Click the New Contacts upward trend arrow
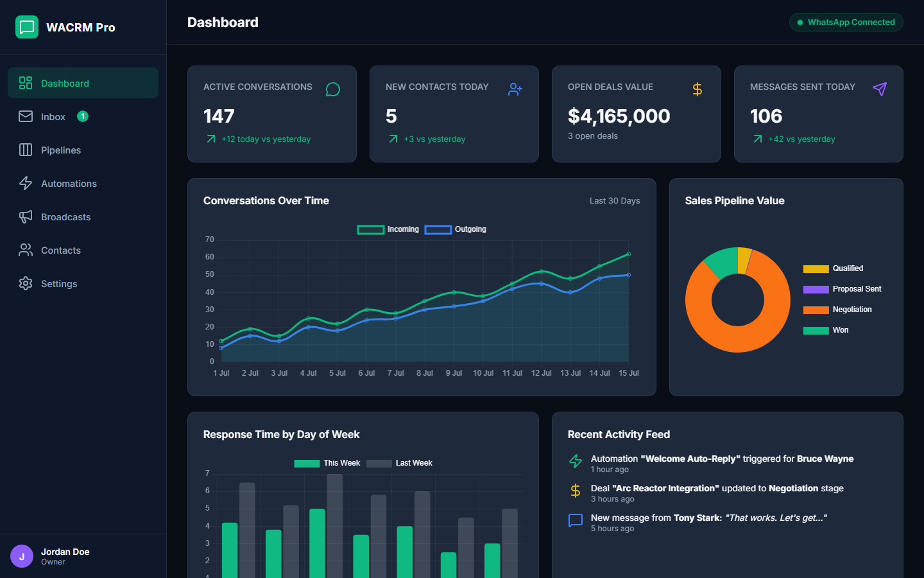Viewport: 924px width, 578px height. point(393,139)
